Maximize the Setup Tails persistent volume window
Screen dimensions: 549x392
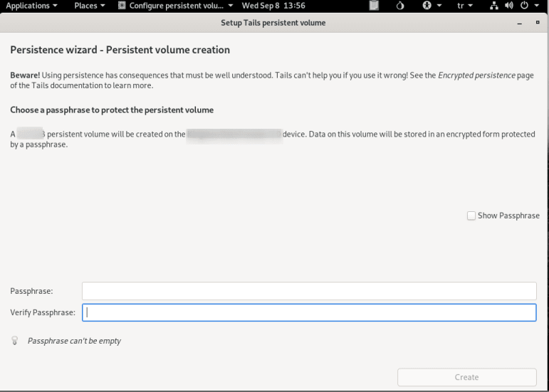click(536, 22)
